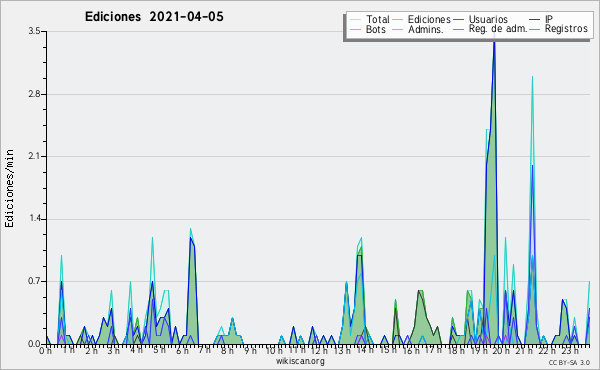Click the 'CC BY-SA 3.0' license text

(x=569, y=363)
